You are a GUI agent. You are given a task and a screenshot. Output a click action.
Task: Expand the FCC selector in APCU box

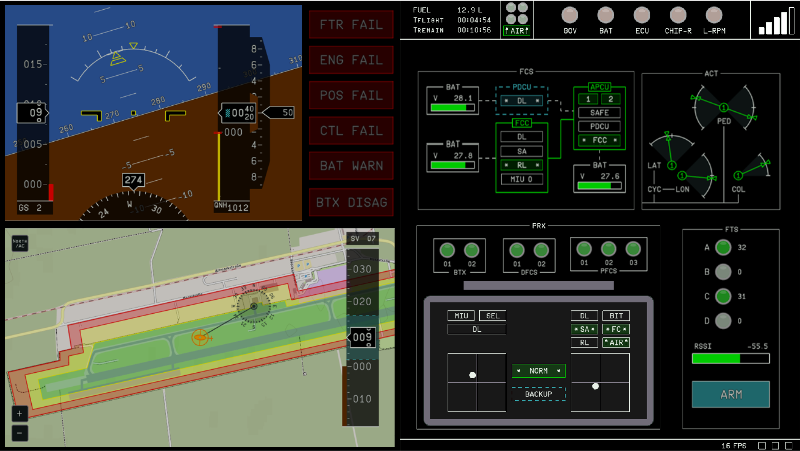pyautogui.click(x=600, y=141)
